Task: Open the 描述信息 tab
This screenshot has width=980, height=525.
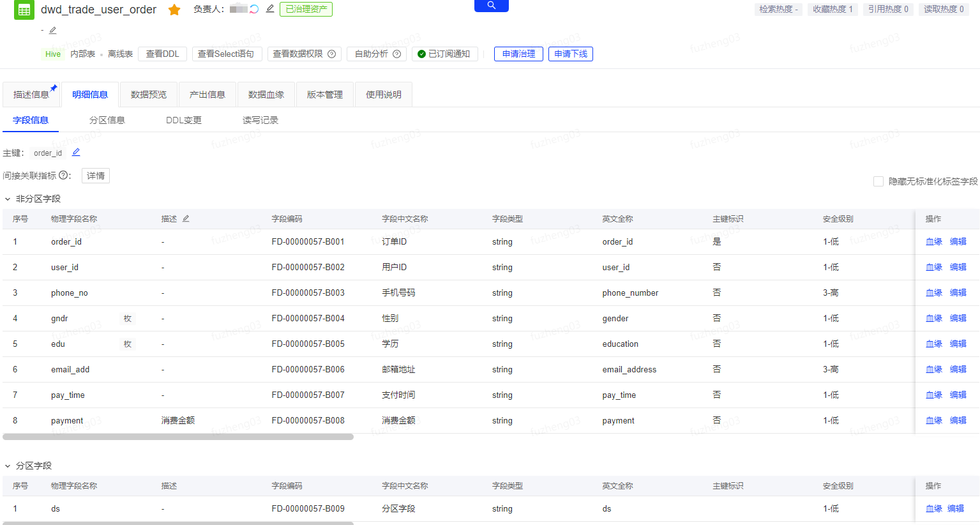Action: (31, 95)
